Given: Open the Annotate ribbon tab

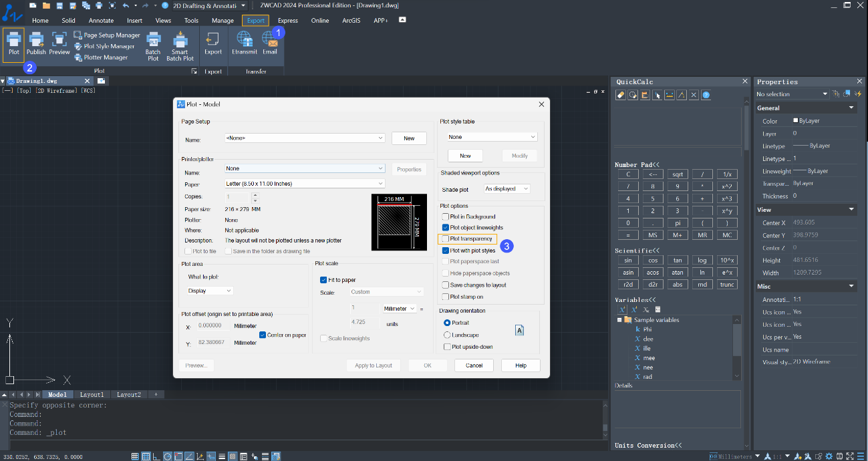Looking at the screenshot, I should (x=102, y=21).
